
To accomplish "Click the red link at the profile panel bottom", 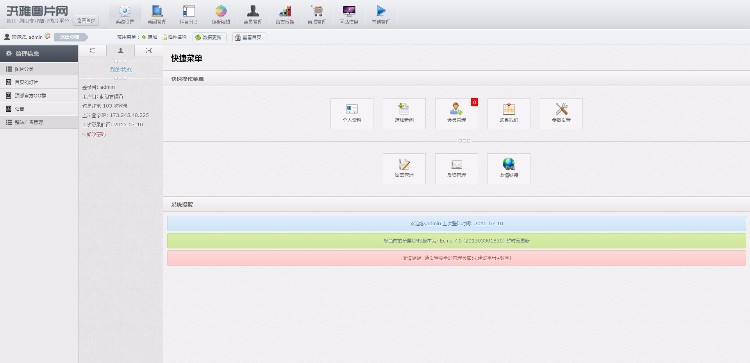I will click(94, 134).
